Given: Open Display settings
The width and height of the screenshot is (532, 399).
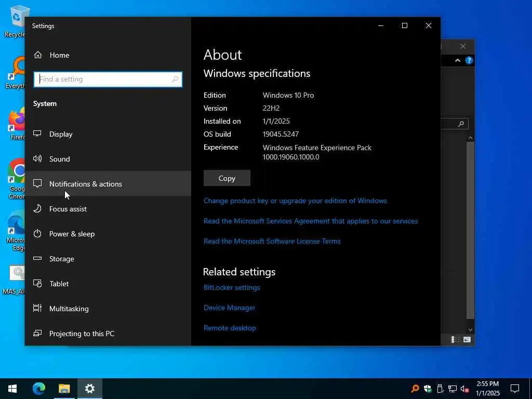Looking at the screenshot, I should (108, 134).
